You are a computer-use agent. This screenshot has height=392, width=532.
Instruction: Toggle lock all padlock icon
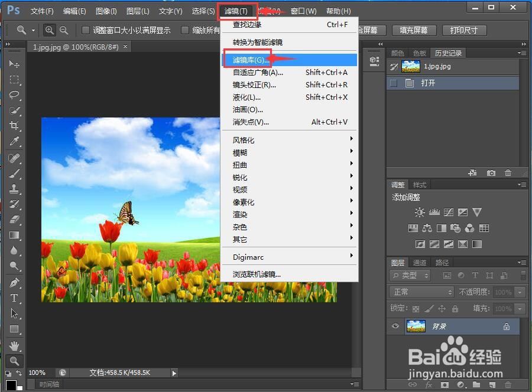pyautogui.click(x=455, y=308)
